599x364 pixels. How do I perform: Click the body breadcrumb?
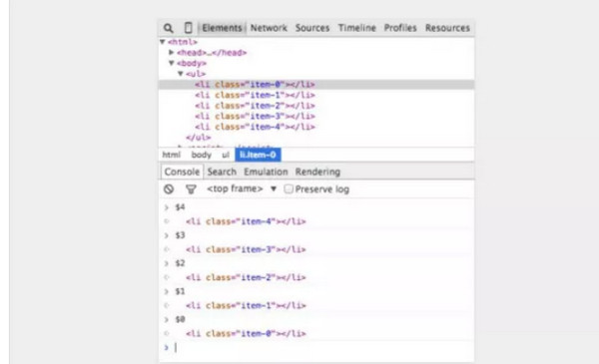201,155
